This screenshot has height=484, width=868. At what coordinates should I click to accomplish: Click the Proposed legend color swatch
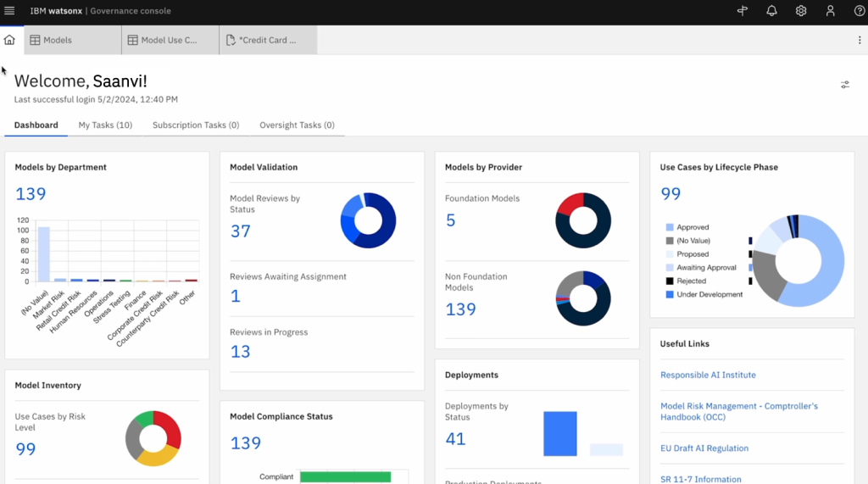pyautogui.click(x=670, y=254)
